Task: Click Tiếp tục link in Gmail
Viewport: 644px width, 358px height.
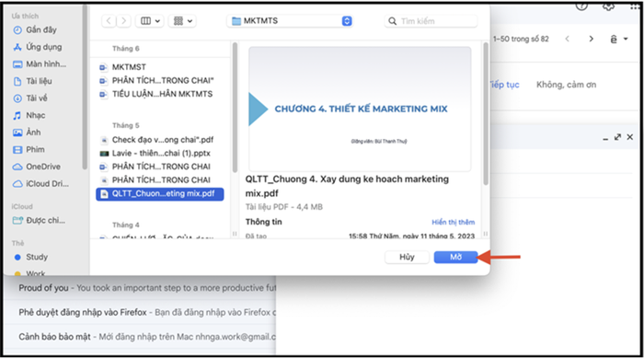Action: [x=505, y=85]
